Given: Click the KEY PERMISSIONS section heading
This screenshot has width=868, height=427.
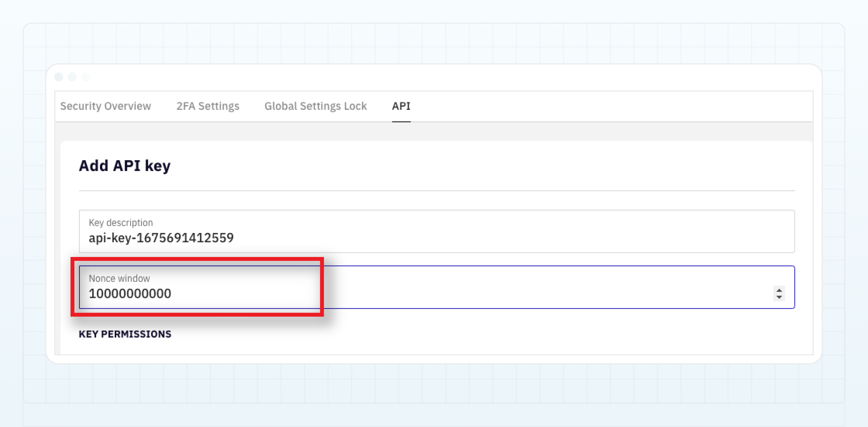Looking at the screenshot, I should point(125,334).
